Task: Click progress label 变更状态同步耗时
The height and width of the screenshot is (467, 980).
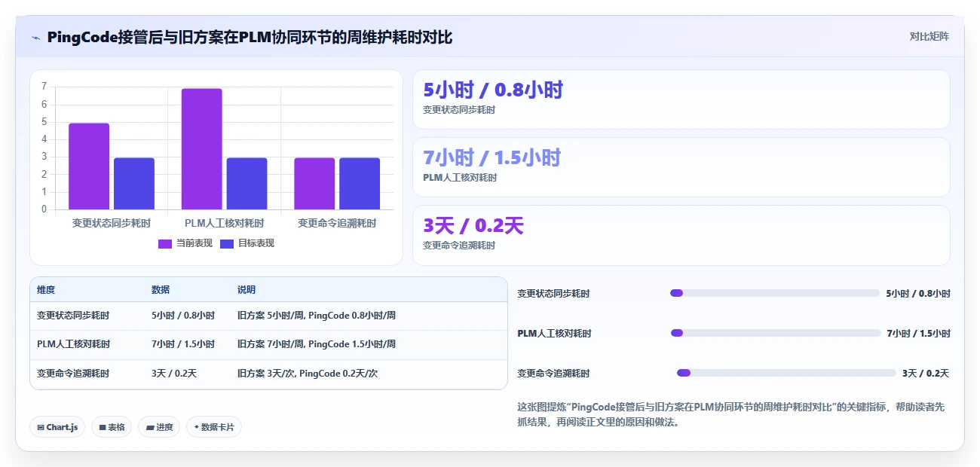Action: pos(553,294)
